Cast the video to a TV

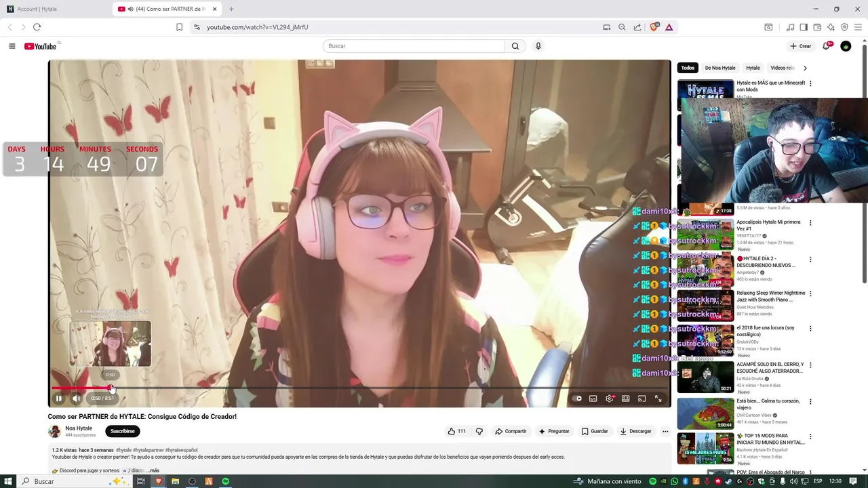[642, 399]
